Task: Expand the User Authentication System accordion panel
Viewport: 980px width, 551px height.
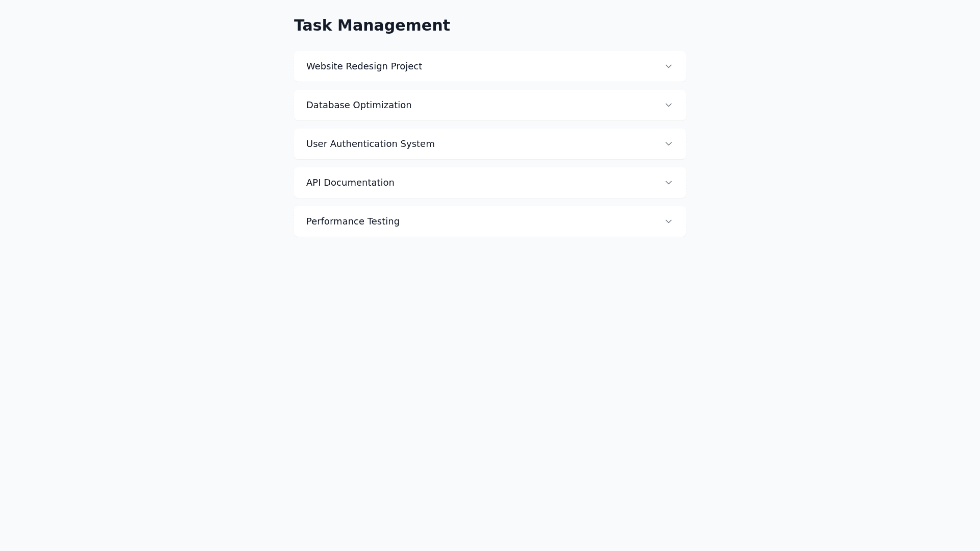Action: point(490,144)
